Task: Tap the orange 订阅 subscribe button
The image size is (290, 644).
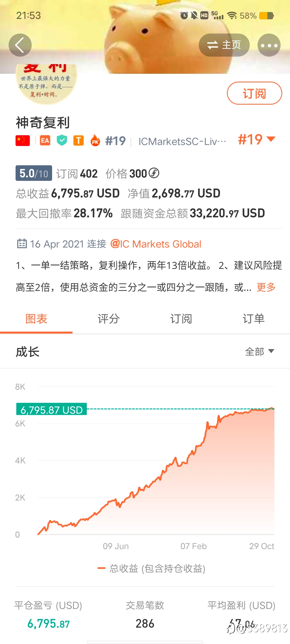Action: (254, 93)
